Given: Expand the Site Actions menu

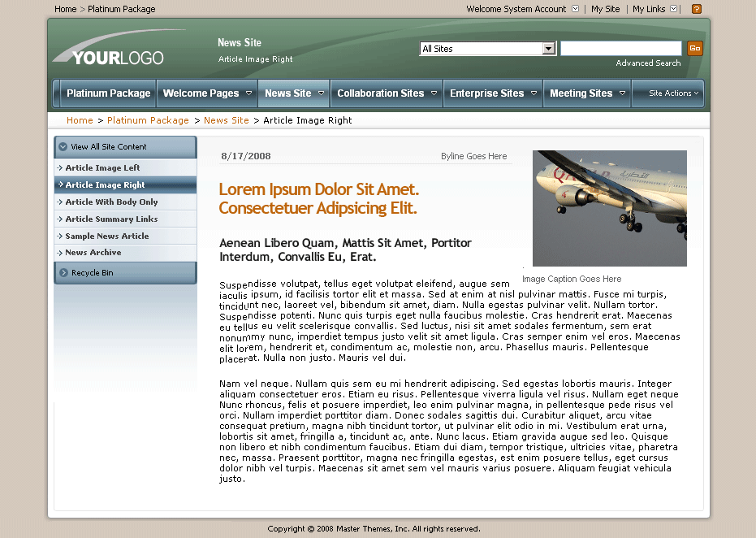Looking at the screenshot, I should coord(673,93).
